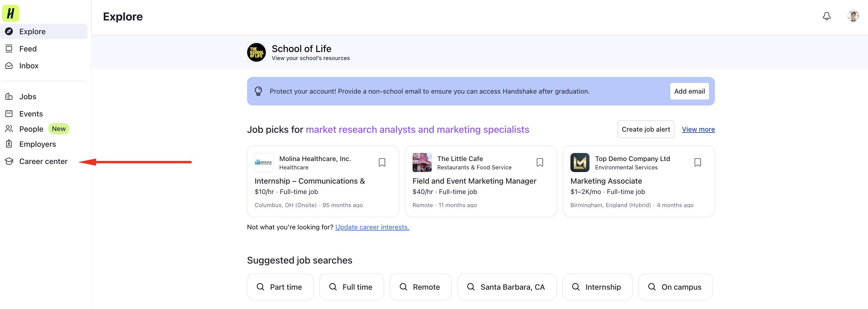Select the On campus suggested search
868x309 pixels.
pyautogui.click(x=675, y=287)
